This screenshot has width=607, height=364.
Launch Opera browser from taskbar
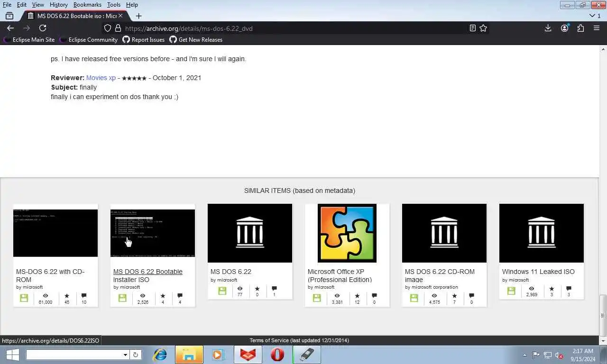[277, 355]
